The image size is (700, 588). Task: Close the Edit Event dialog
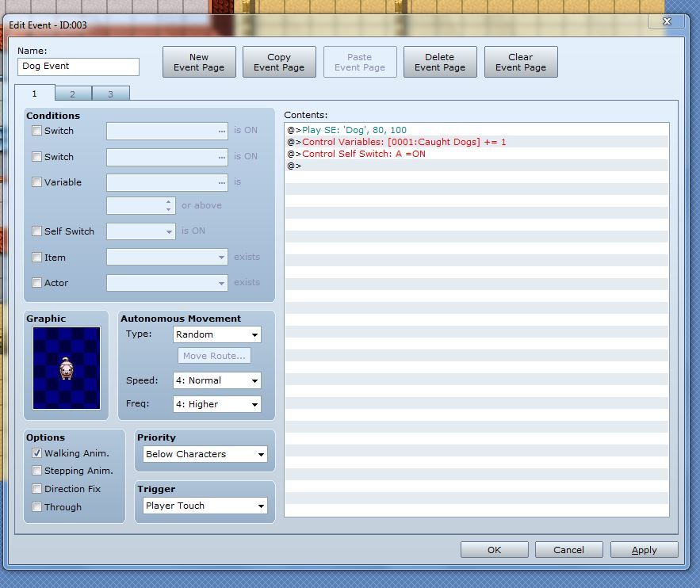[x=667, y=22]
